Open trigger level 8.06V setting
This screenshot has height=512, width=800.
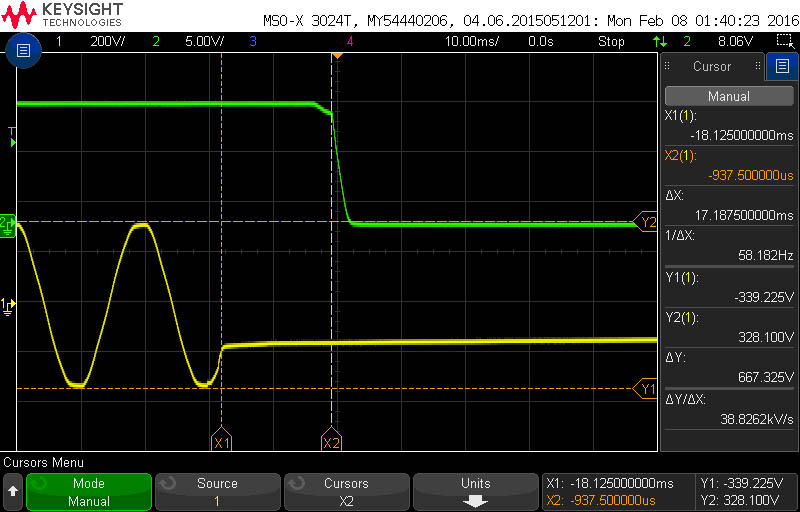click(735, 41)
